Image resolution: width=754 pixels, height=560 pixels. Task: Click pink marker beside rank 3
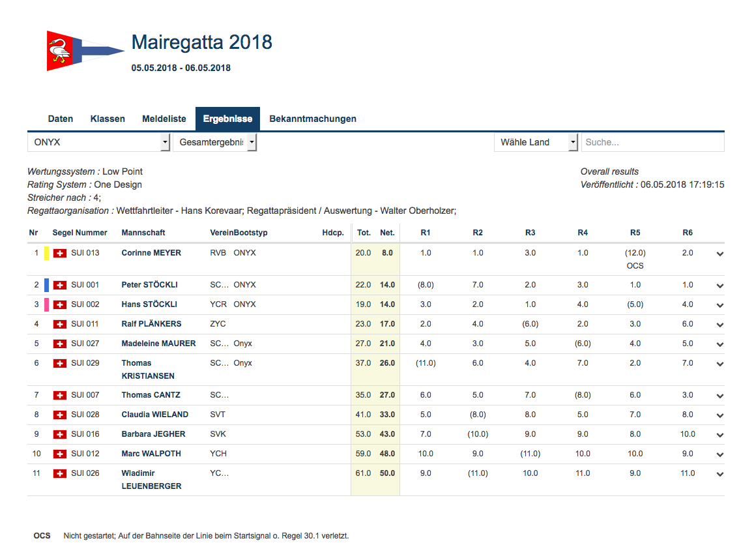47,304
